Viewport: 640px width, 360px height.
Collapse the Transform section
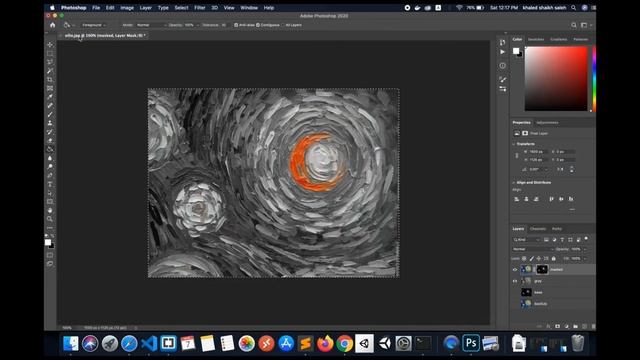pyautogui.click(x=514, y=144)
